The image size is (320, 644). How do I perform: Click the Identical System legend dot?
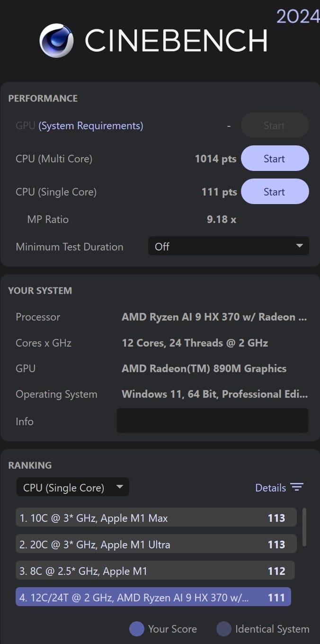[x=223, y=629]
